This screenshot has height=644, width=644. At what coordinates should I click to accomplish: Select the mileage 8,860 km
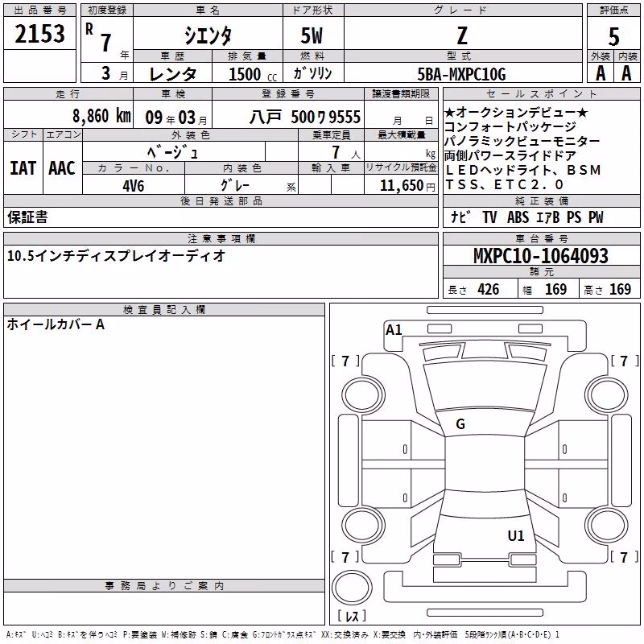click(x=102, y=116)
